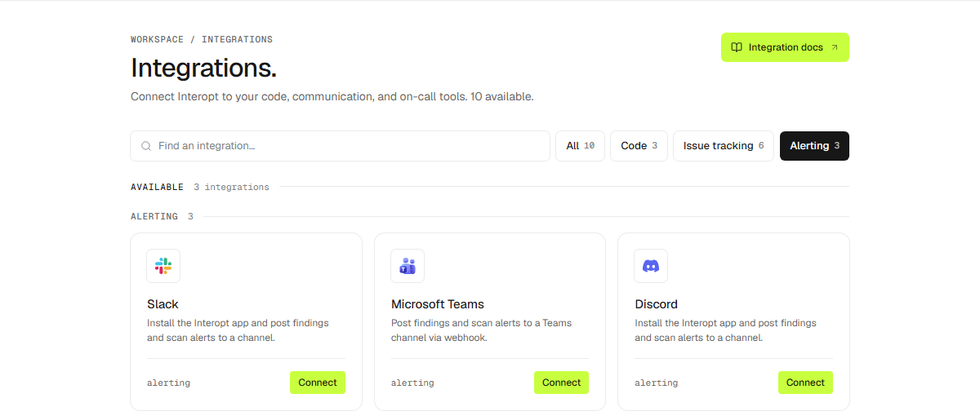The image size is (980, 416).
Task: Click the Slack card title
Action: pos(163,304)
